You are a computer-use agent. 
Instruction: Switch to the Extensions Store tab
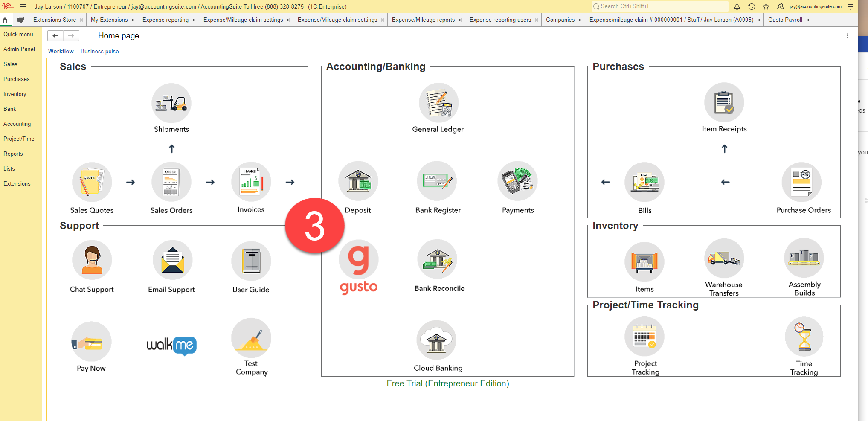55,20
